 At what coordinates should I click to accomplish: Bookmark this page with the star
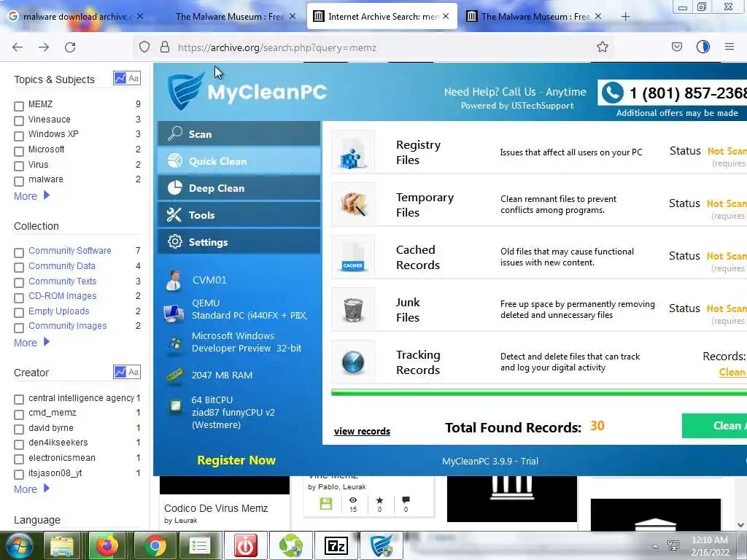(x=603, y=47)
